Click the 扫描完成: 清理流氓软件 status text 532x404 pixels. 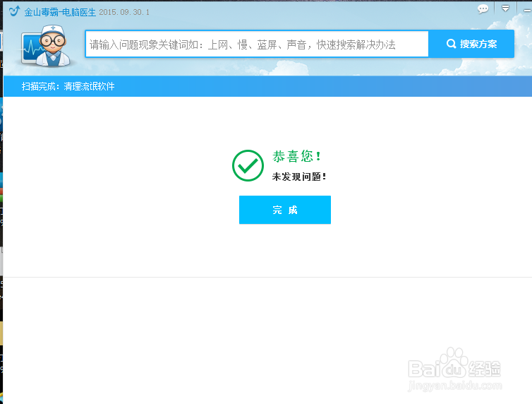coord(68,86)
